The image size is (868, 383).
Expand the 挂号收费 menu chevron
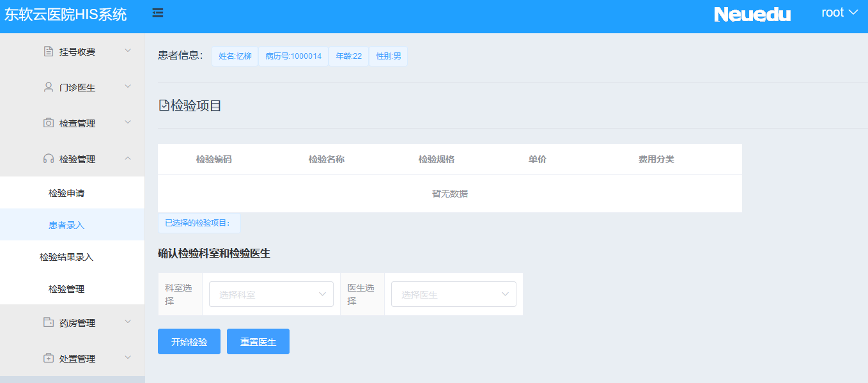128,51
